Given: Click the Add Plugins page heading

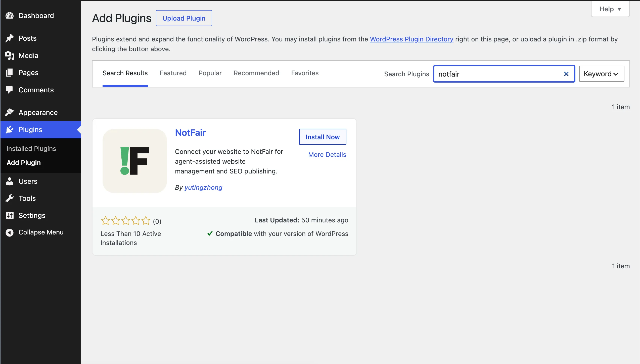Looking at the screenshot, I should click(122, 18).
